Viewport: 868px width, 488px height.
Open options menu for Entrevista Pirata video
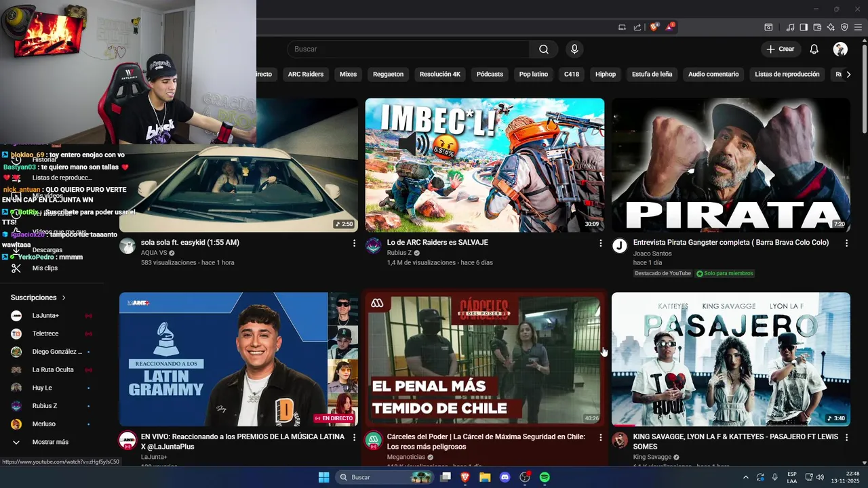click(x=846, y=243)
